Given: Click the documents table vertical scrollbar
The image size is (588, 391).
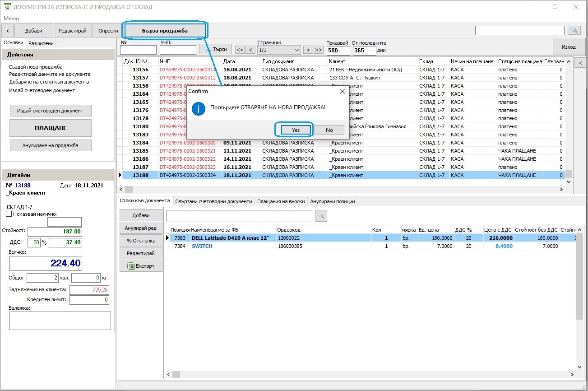Looking at the screenshot, I should 569,121.
